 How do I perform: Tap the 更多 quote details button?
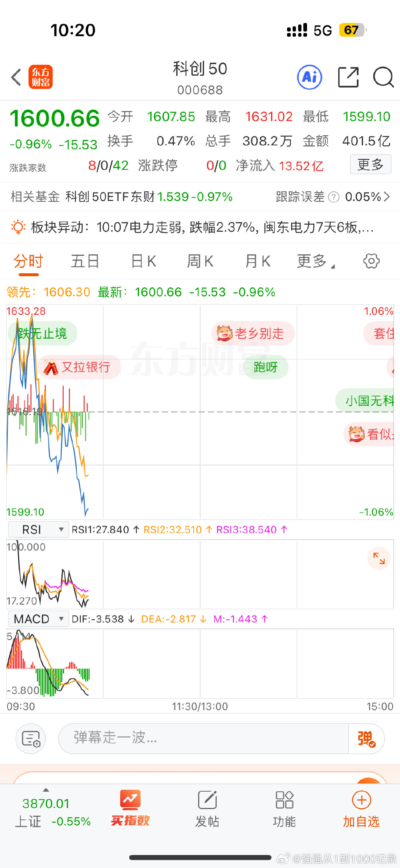point(371,164)
